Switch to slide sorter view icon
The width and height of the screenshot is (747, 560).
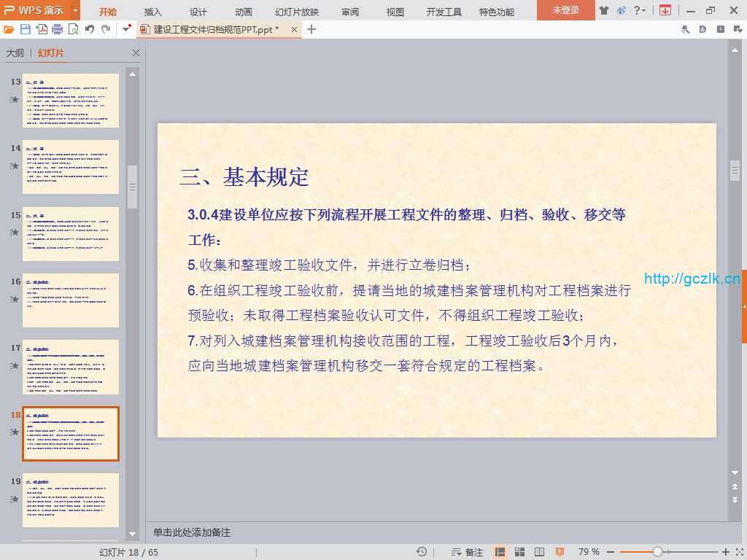(x=520, y=552)
